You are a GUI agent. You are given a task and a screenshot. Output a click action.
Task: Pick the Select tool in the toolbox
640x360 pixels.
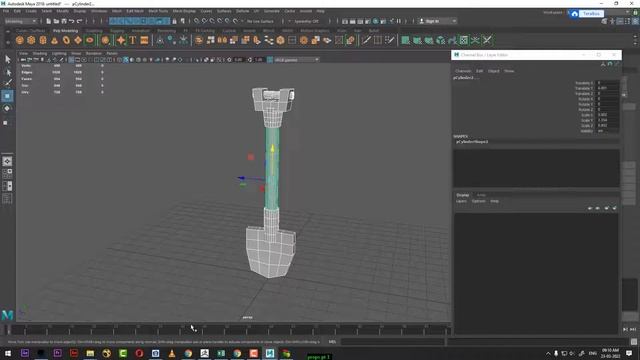coord(7,60)
